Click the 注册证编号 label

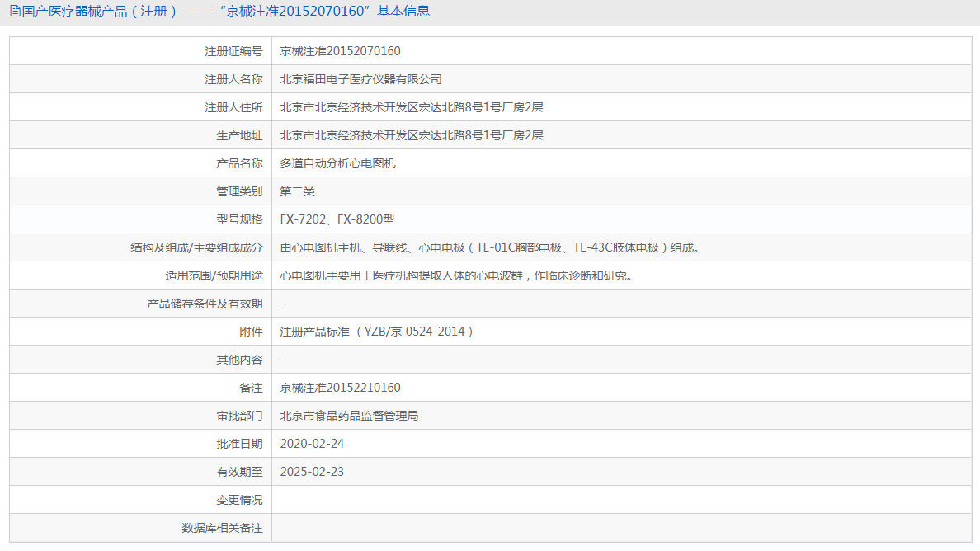coord(233,51)
